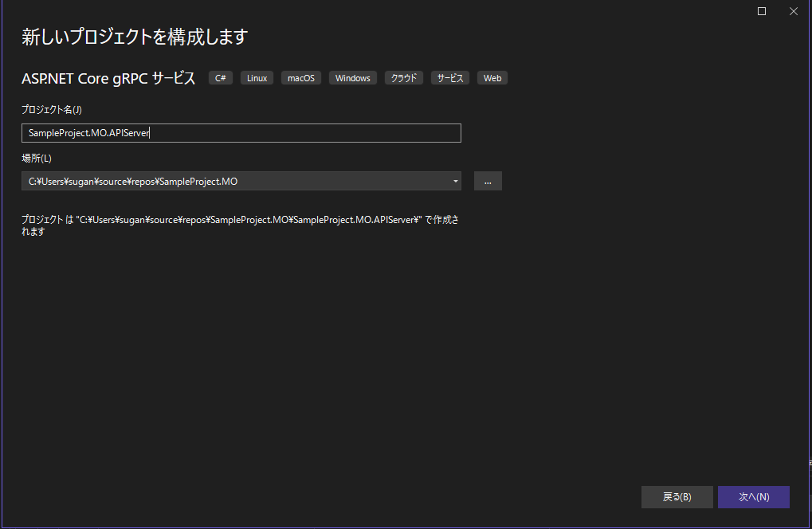The width and height of the screenshot is (812, 529).
Task: Click the ASP.NET Core gRPC サービス template title
Action: point(107,78)
